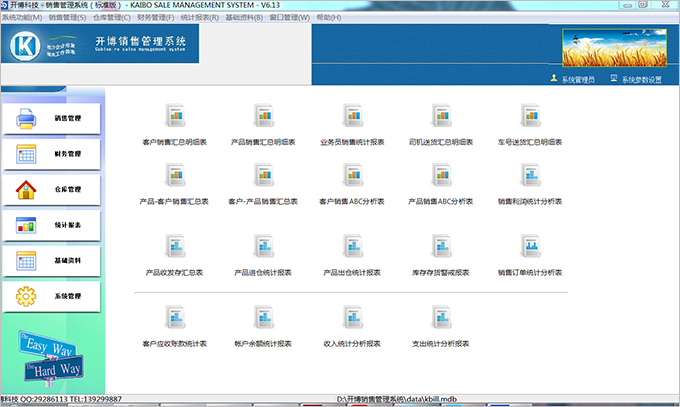Select 财务管理 in the sidebar
This screenshot has height=407, width=680.
pyautogui.click(x=52, y=154)
